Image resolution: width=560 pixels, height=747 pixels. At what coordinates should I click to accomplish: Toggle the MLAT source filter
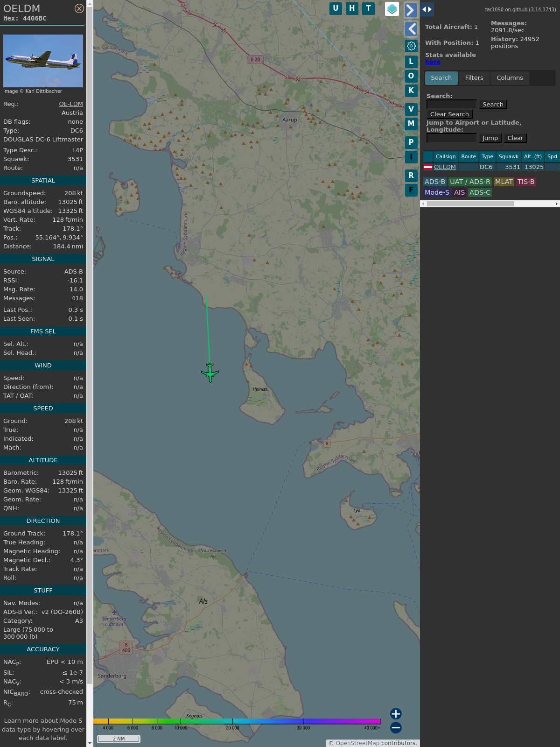point(504,182)
